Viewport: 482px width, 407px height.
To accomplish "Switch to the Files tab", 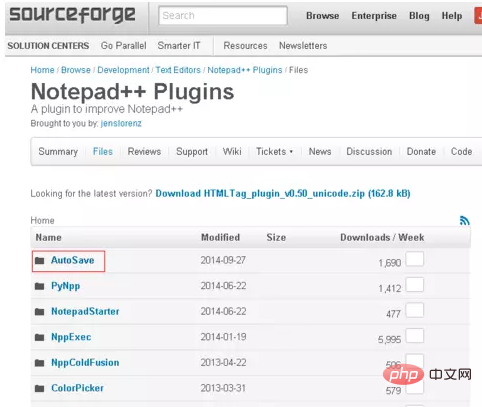I will coord(103,152).
